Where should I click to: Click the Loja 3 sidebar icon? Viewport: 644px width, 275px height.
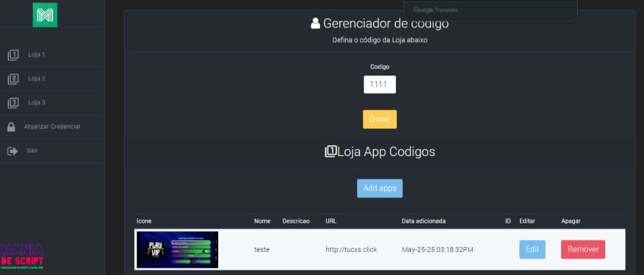click(x=13, y=102)
